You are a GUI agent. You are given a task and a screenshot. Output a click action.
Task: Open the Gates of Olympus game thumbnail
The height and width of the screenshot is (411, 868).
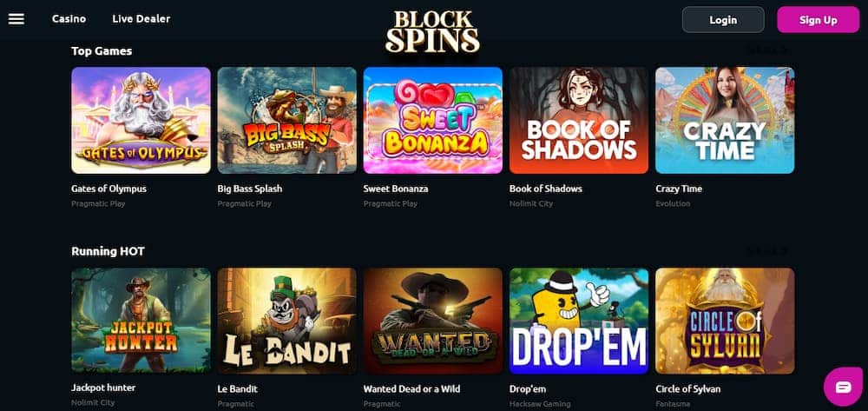(141, 120)
